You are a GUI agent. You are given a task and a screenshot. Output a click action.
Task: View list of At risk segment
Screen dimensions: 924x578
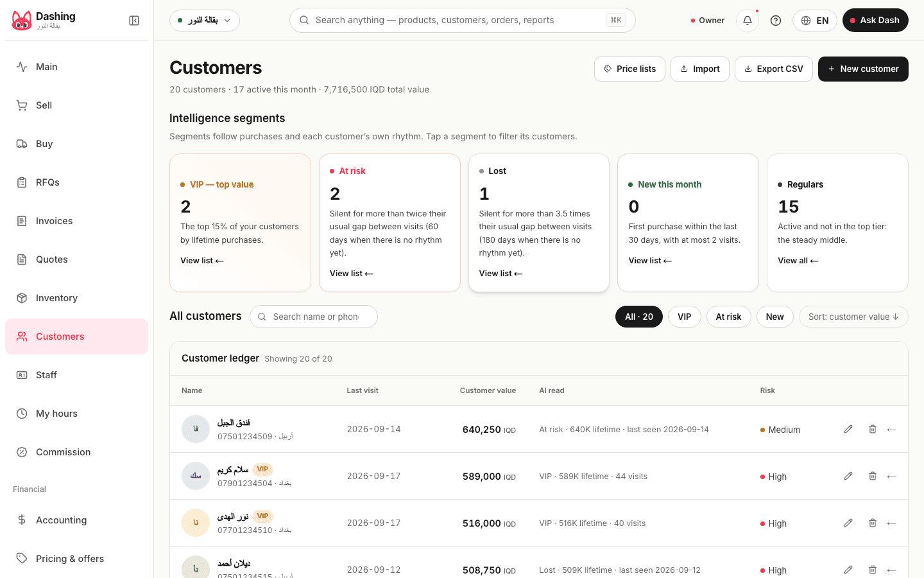click(351, 274)
